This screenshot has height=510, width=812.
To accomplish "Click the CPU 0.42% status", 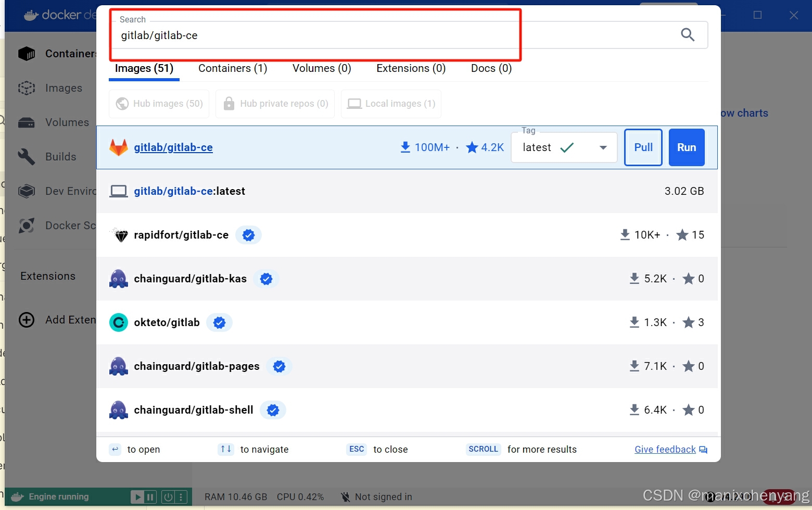I will 300,497.
